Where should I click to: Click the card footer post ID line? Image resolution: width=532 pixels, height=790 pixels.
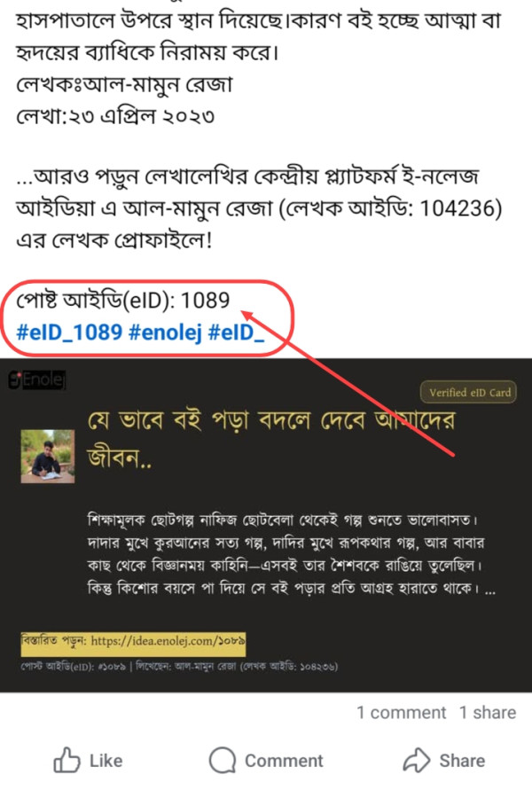tap(179, 667)
